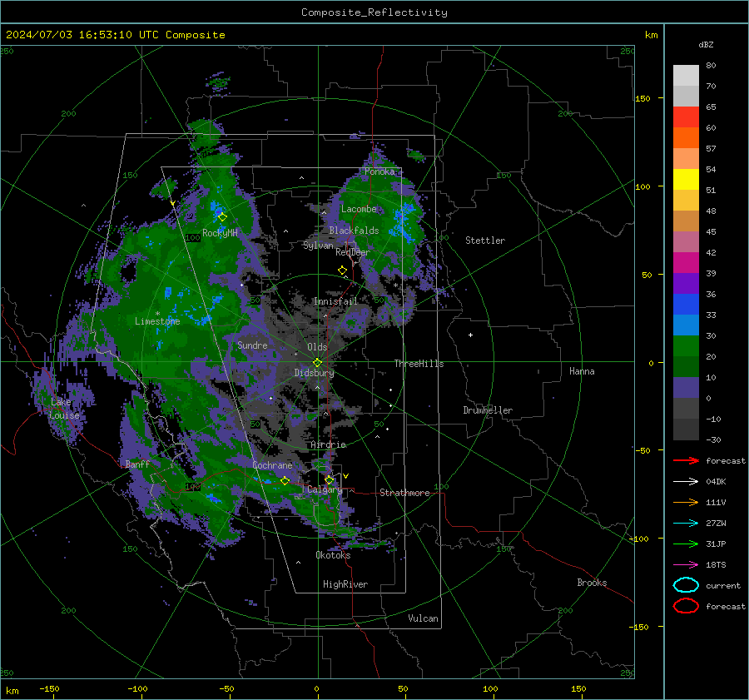The width and height of the screenshot is (749, 700).
Task: Click the HighRiver city label
Action: [345, 584]
